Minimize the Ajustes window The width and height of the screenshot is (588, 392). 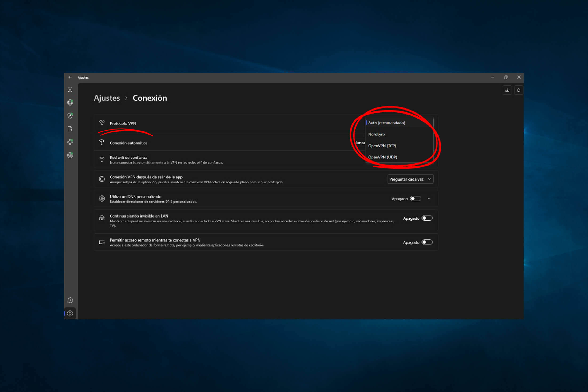[493, 77]
